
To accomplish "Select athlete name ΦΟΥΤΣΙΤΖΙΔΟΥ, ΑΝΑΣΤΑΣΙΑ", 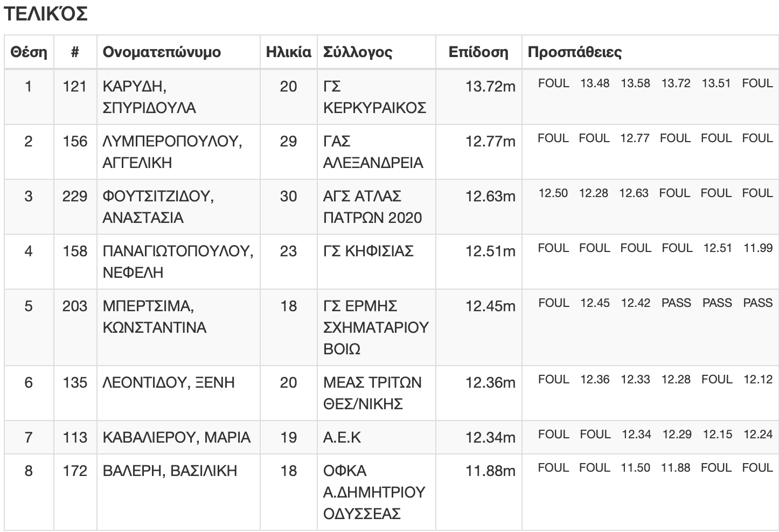I will tap(158, 207).
